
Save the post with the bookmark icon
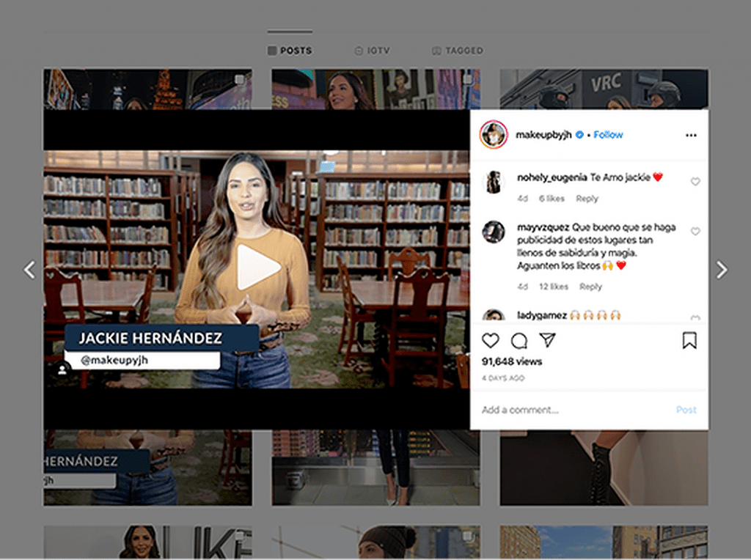[689, 341]
